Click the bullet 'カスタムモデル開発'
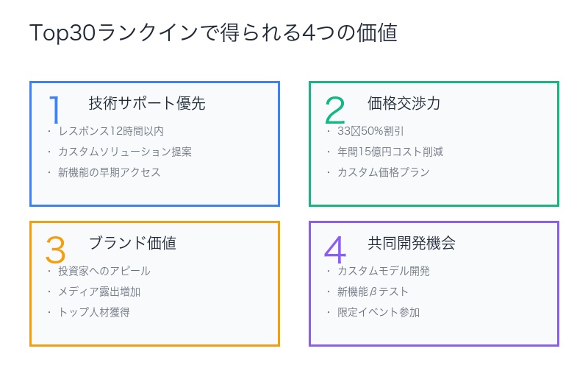This screenshot has height=368, width=588. coord(384,271)
